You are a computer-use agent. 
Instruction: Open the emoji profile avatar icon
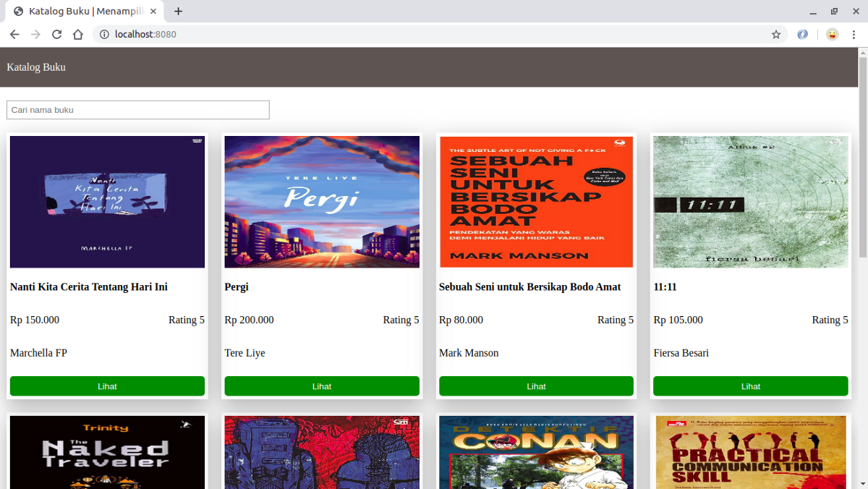(833, 34)
